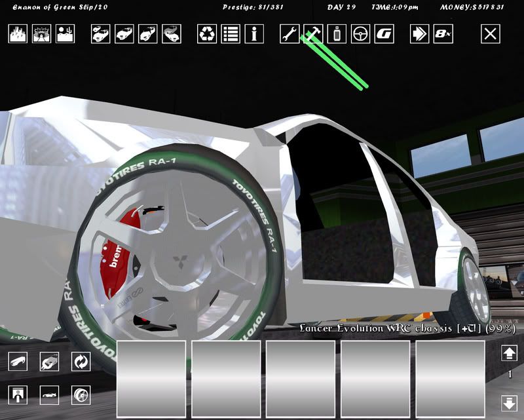
Task: Click the inventory page up arrow
Action: (510, 353)
